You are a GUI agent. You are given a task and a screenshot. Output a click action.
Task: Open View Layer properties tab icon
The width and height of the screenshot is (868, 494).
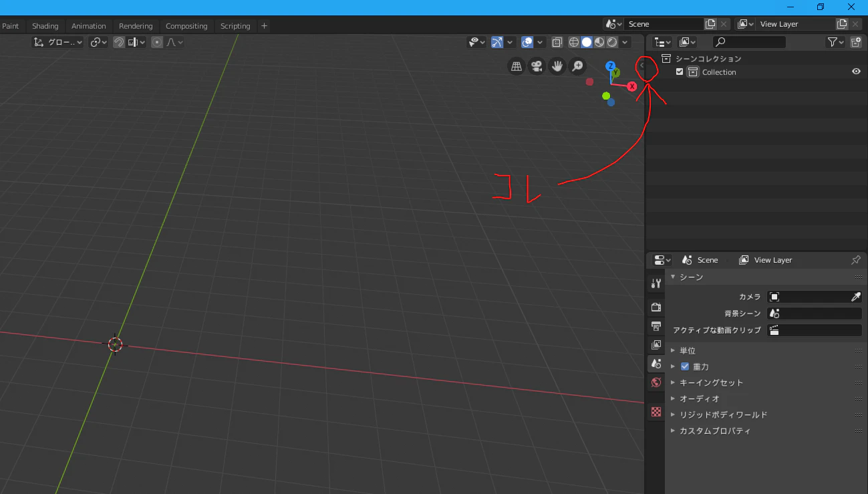656,345
